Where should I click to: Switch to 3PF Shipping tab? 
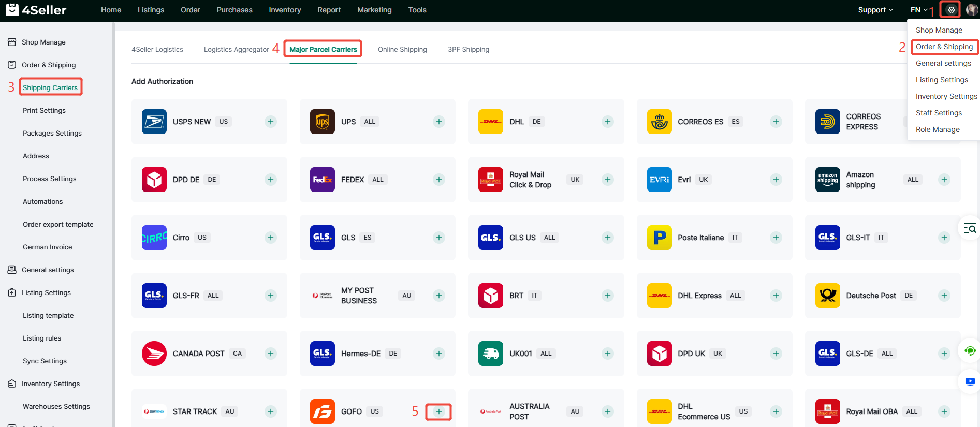point(469,49)
